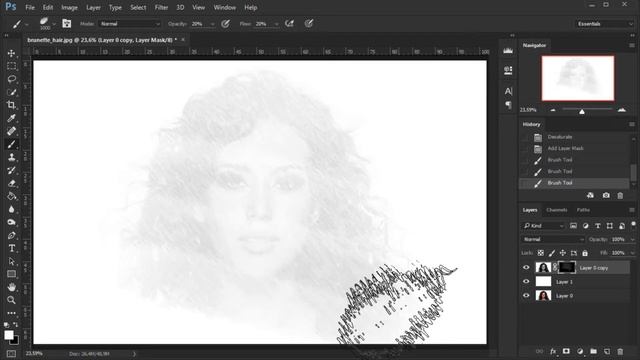The image size is (640, 360).
Task: Select the Pen tool
Action: 11,236
